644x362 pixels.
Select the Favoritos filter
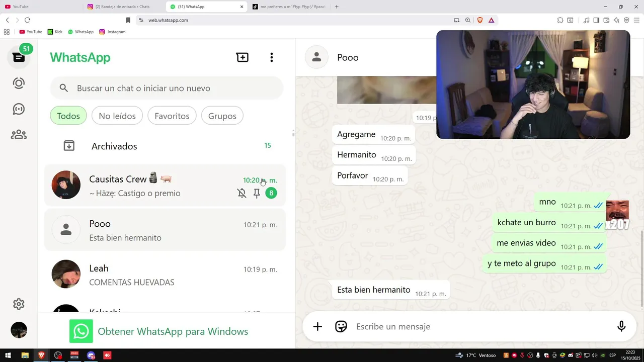pos(172,116)
